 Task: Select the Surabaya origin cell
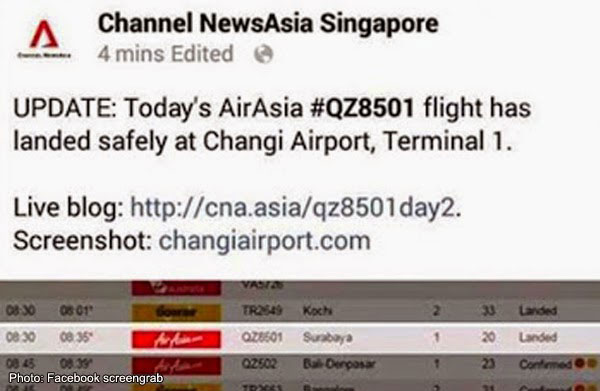(328, 337)
